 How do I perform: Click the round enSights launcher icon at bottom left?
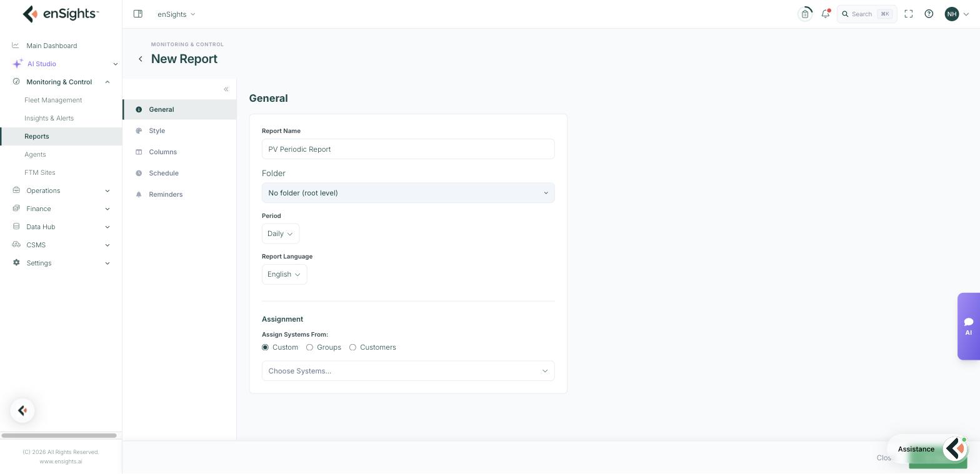[22, 410]
